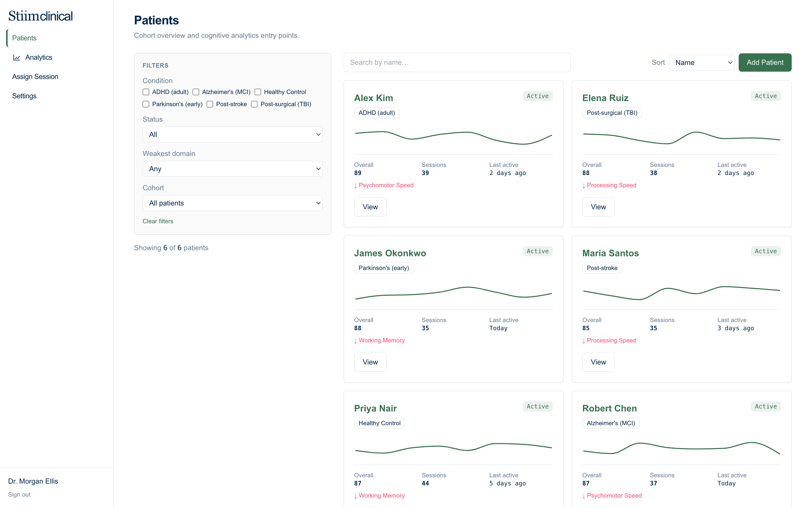The height and width of the screenshot is (508, 812).
Task: Check the ADHD (adult) condition filter
Action: [146, 92]
